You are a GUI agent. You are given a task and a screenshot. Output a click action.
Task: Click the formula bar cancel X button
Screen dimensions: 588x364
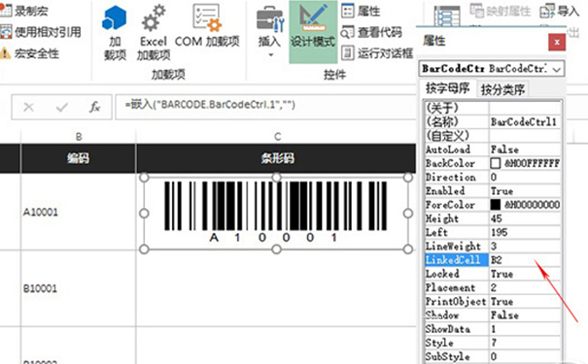pyautogui.click(x=28, y=108)
